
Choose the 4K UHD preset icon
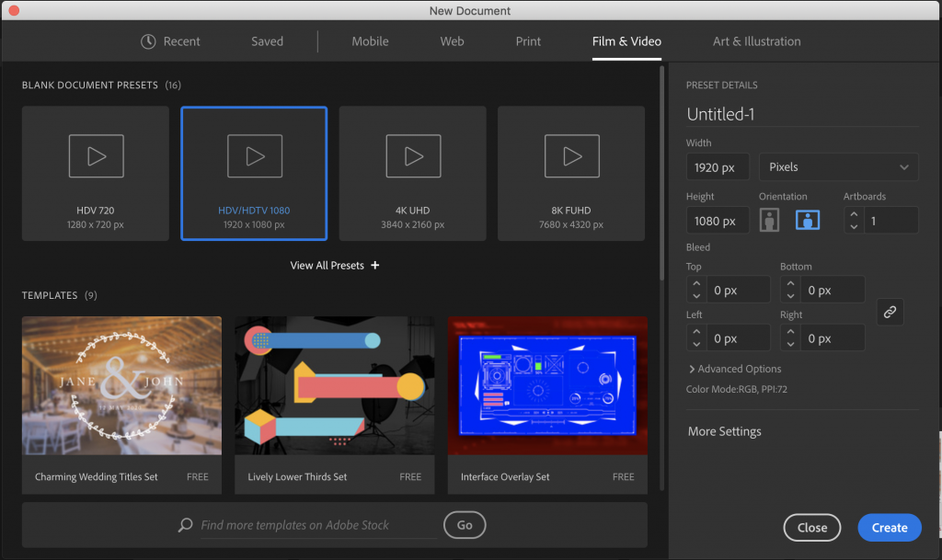[412, 156]
